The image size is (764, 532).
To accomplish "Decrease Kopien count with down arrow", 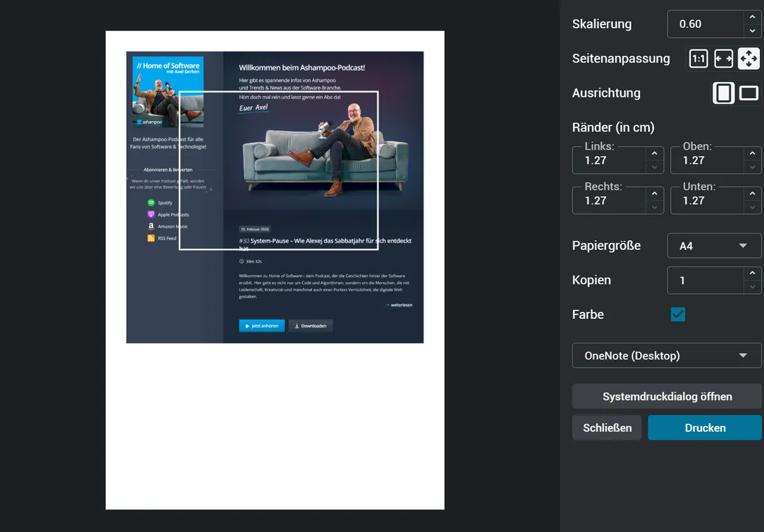I will click(752, 286).
